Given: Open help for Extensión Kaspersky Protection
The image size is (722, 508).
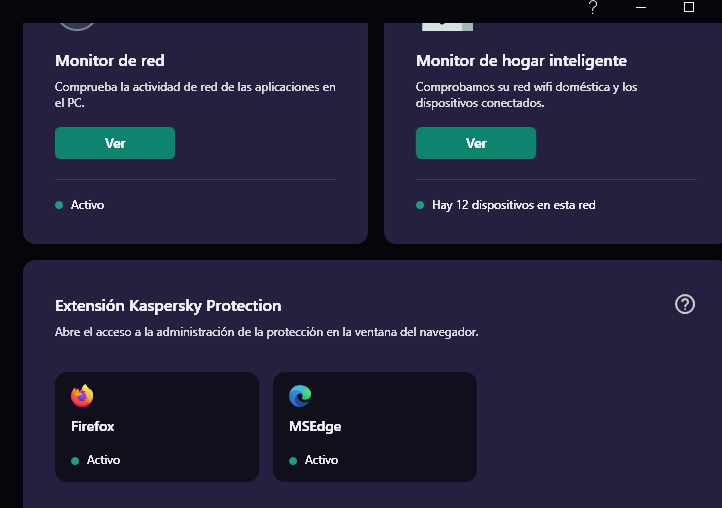Looking at the screenshot, I should click(685, 305).
